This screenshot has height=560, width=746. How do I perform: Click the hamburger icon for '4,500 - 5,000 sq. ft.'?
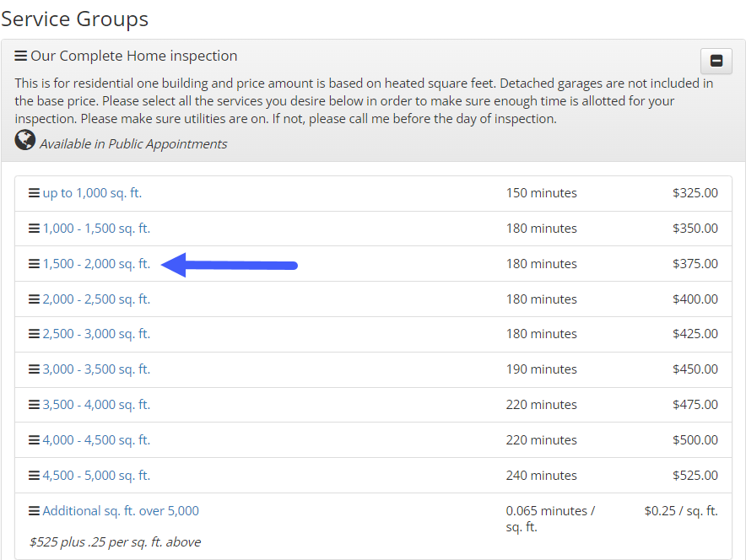tap(32, 475)
